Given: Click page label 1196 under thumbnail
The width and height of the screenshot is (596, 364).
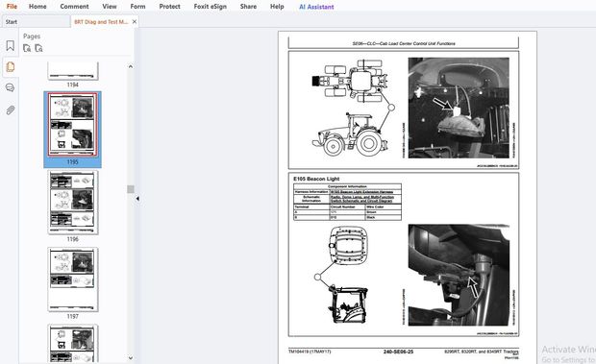Looking at the screenshot, I should pyautogui.click(x=73, y=239).
